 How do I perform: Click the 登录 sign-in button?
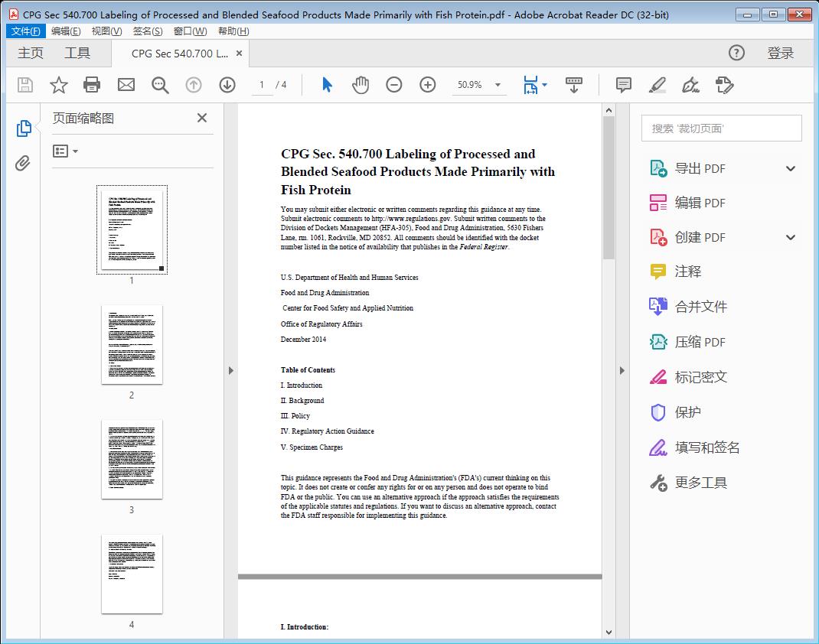click(780, 53)
